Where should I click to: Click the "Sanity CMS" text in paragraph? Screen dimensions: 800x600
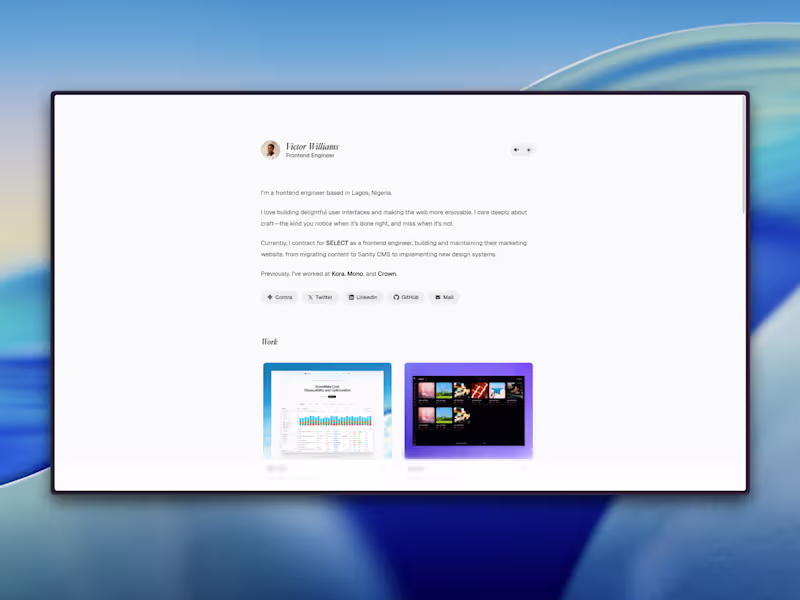click(374, 254)
